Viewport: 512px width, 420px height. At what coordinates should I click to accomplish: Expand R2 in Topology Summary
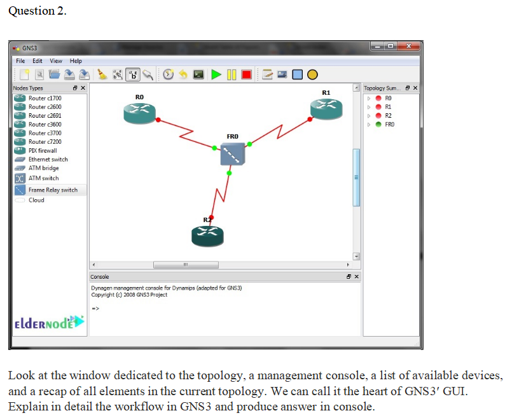pyautogui.click(x=369, y=116)
